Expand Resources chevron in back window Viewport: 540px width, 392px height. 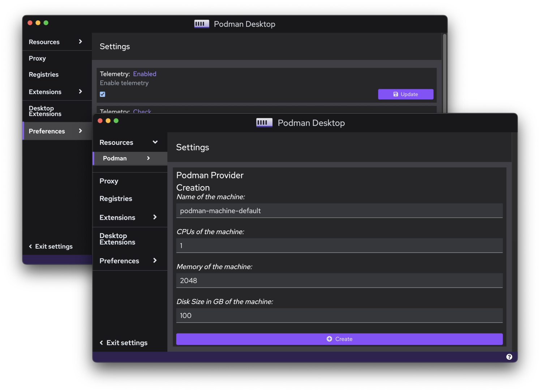click(x=80, y=42)
